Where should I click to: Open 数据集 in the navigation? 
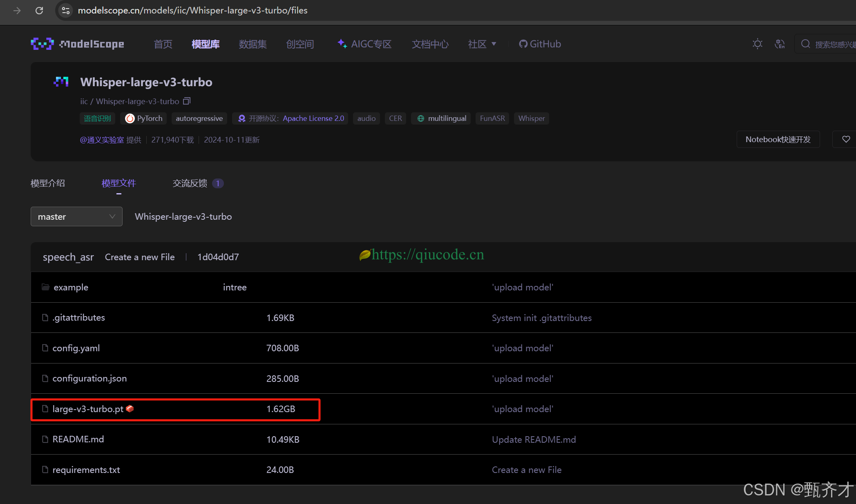(x=253, y=44)
